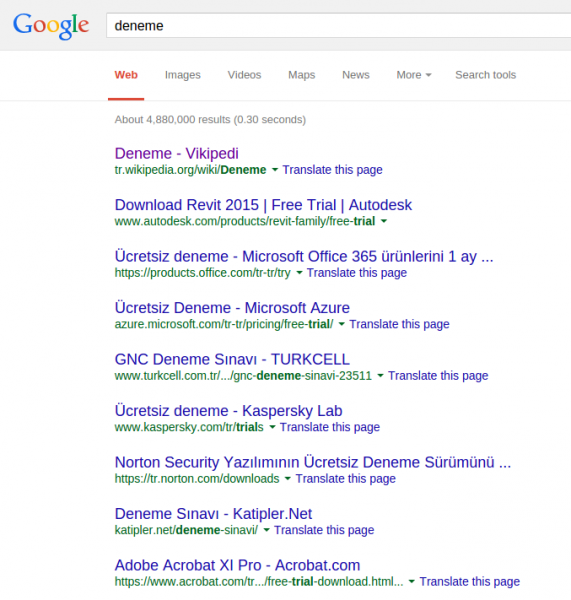
Task: Translate the products.office.com result page
Action: point(357,273)
